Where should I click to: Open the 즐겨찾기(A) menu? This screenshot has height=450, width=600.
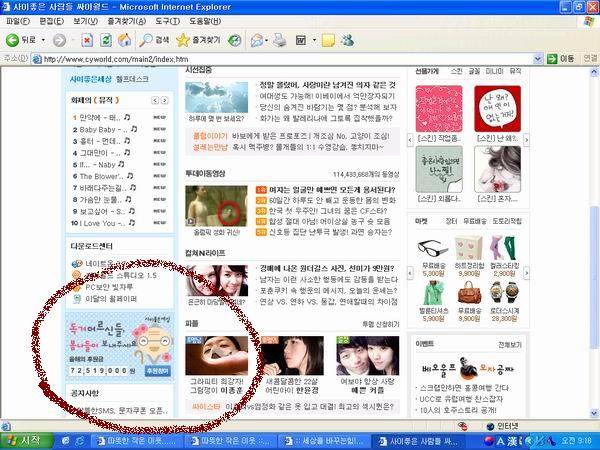pyautogui.click(x=126, y=21)
